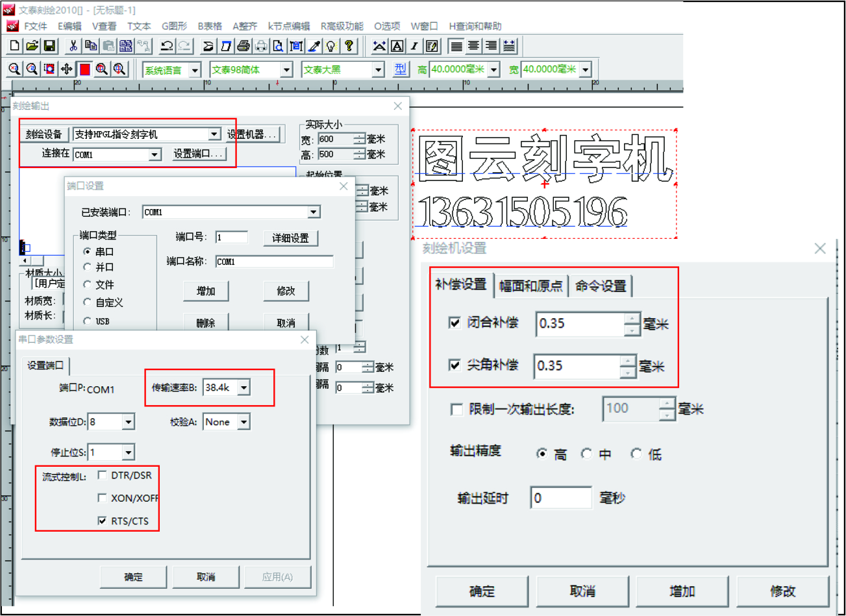Click the 设置机器 button
846x616 pixels.
point(253,134)
